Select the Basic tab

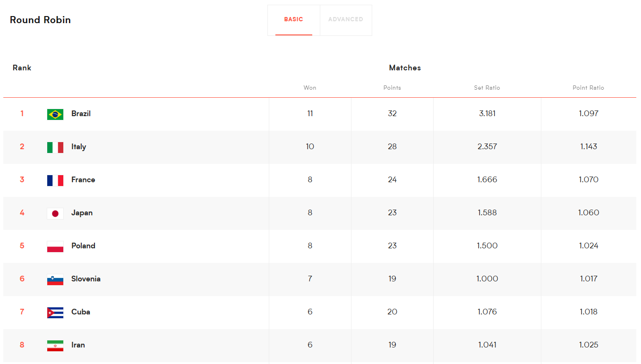[293, 20]
